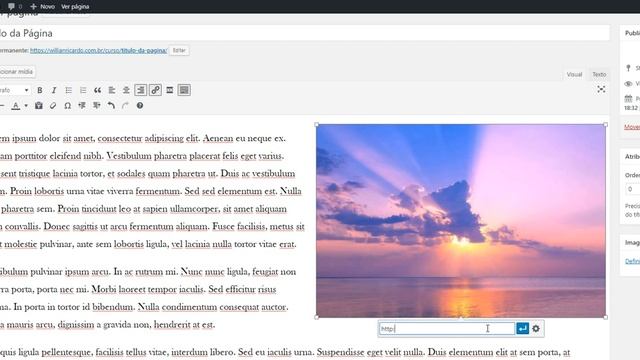Click the page title field
Image resolution: width=640 pixels, height=360 pixels.
coord(304,33)
